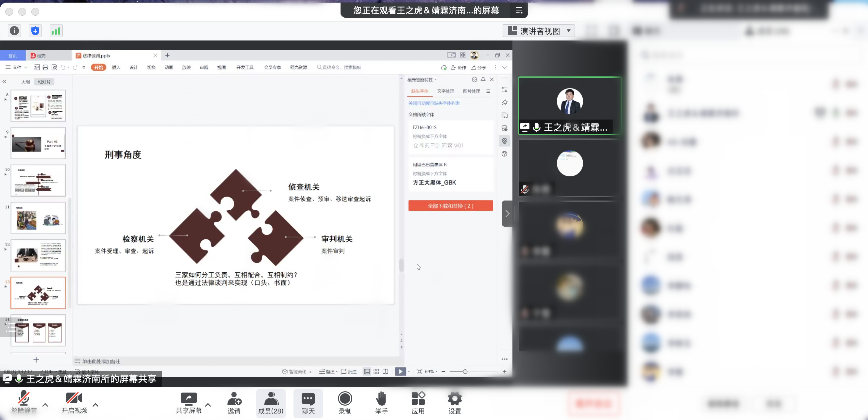
Task: Switch to the 大纲 outline view
Action: click(x=25, y=82)
